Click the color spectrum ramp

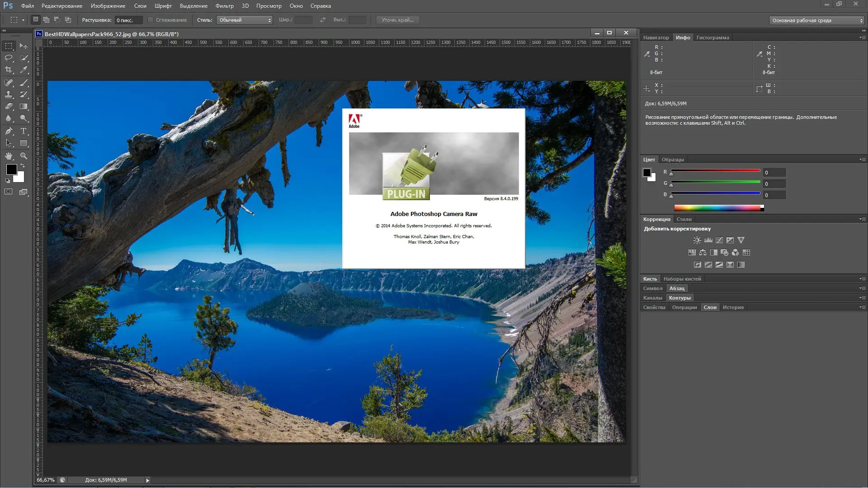coord(718,208)
